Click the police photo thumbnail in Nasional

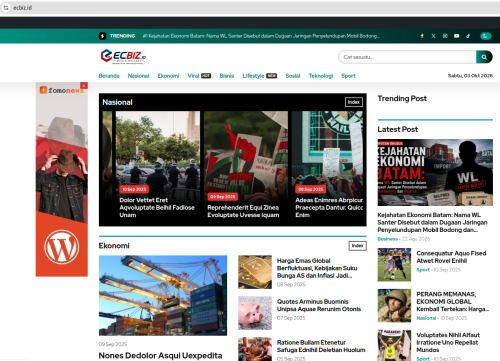pos(158,152)
